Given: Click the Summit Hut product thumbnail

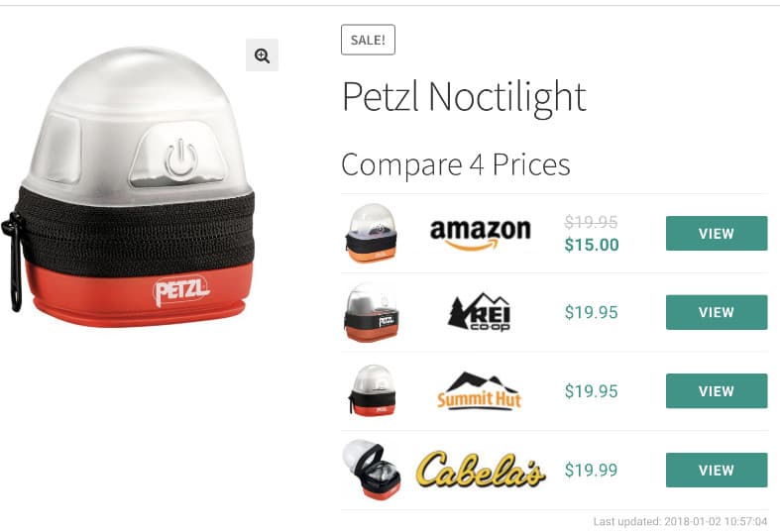Looking at the screenshot, I should coord(372,390).
